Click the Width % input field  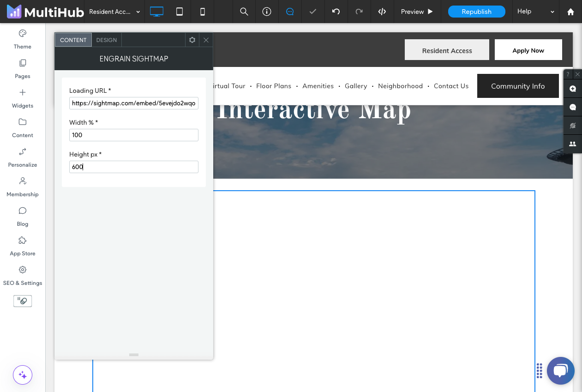(x=134, y=135)
